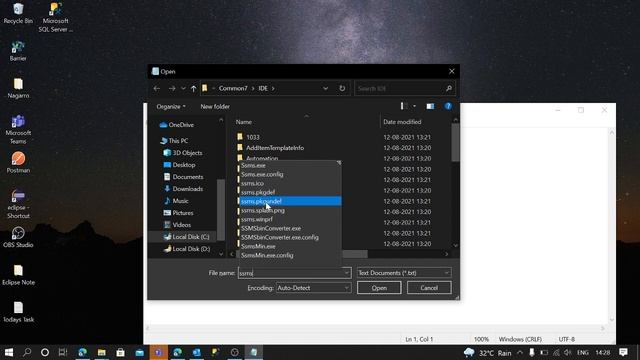Select This PC in navigation pane
The height and width of the screenshot is (360, 640).
tap(174, 140)
